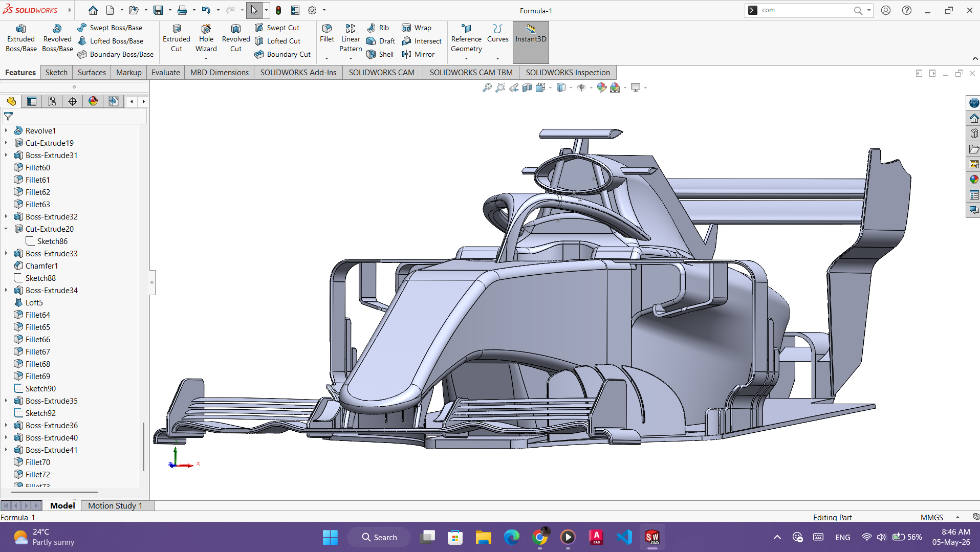This screenshot has width=980, height=552.
Task: Select the Draft feature
Action: pyautogui.click(x=381, y=41)
